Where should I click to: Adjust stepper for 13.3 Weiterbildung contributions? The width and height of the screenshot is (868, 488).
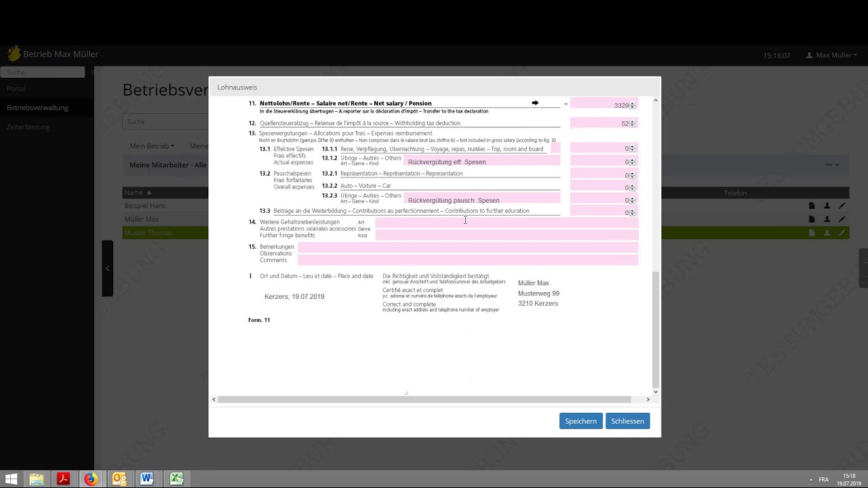pyautogui.click(x=632, y=213)
